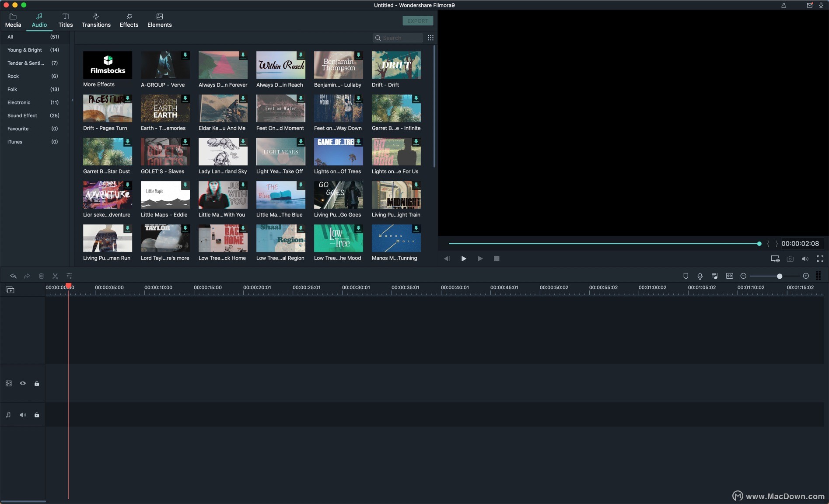The height and width of the screenshot is (504, 829).
Task: Hide the video track using the eye toggle
Action: click(x=23, y=383)
